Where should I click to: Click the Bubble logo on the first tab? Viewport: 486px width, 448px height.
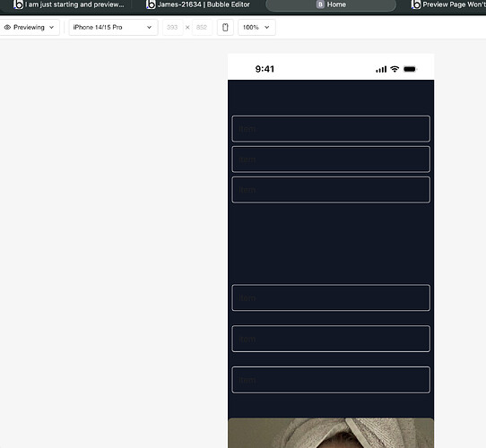(18, 4)
